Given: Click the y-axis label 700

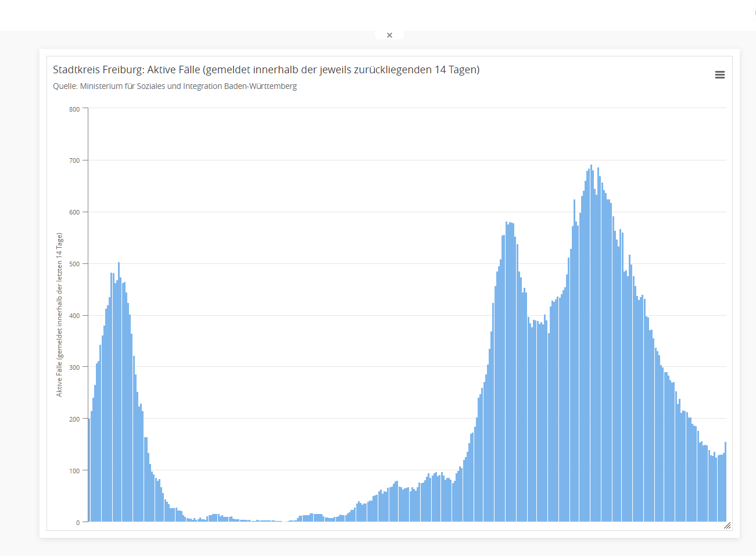Looking at the screenshot, I should click(x=74, y=160).
